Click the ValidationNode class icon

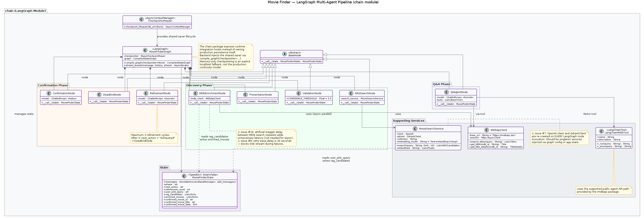pos(299,93)
